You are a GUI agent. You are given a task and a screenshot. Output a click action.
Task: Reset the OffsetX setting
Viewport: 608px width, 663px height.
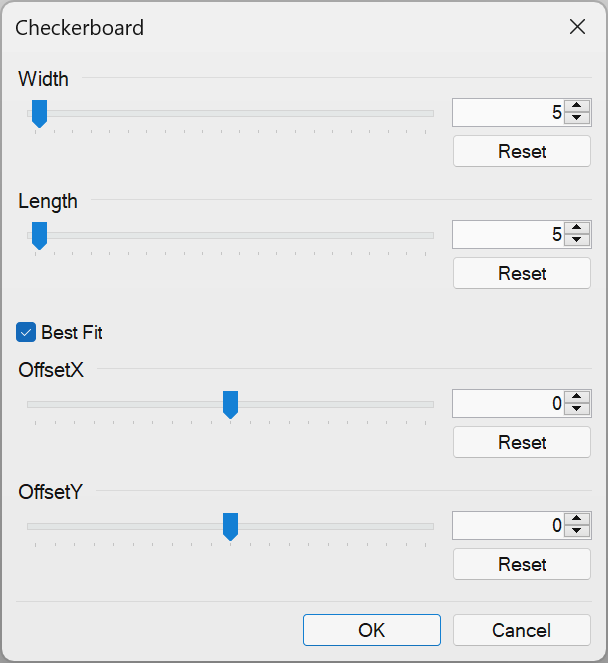pyautogui.click(x=522, y=442)
